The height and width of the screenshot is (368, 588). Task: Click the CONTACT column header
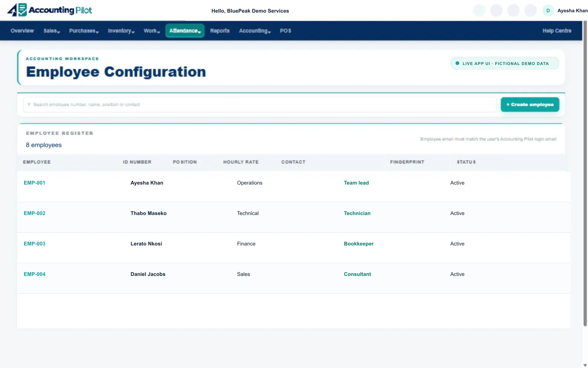pyautogui.click(x=293, y=162)
